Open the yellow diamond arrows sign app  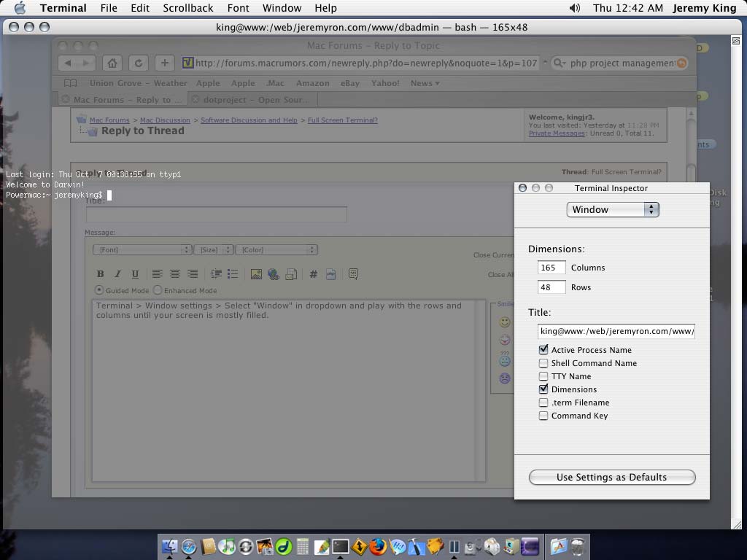click(359, 546)
